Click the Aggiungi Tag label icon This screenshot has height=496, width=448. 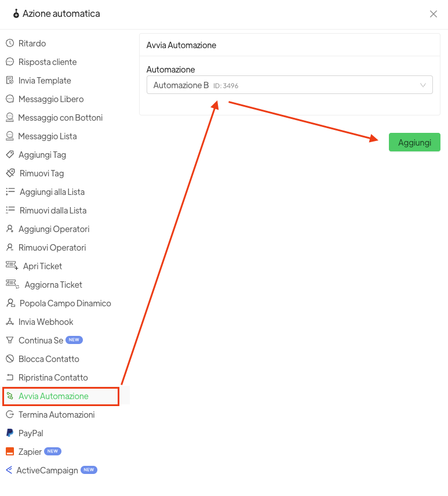[9, 155]
